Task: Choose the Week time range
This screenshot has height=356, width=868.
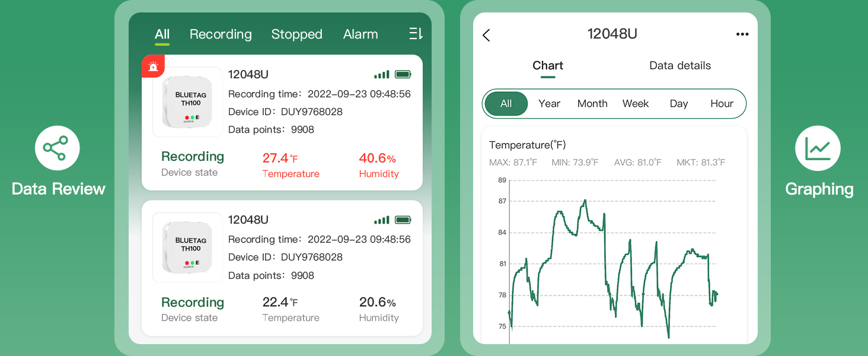Action: point(636,104)
